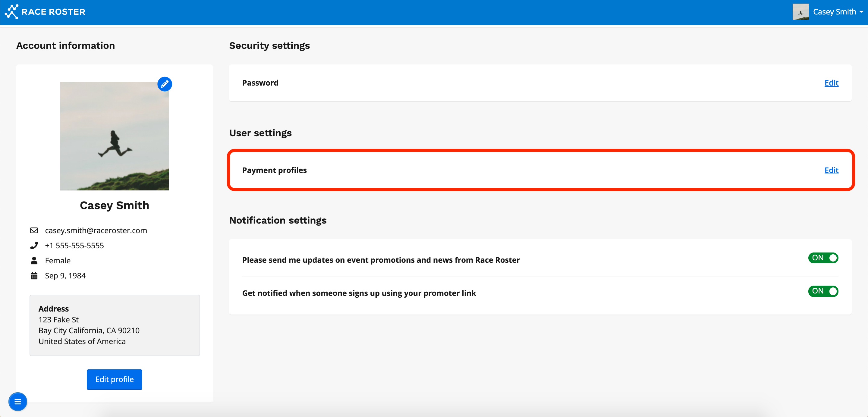868x417 pixels.
Task: Click the pencil icon on profile photo
Action: (x=165, y=84)
